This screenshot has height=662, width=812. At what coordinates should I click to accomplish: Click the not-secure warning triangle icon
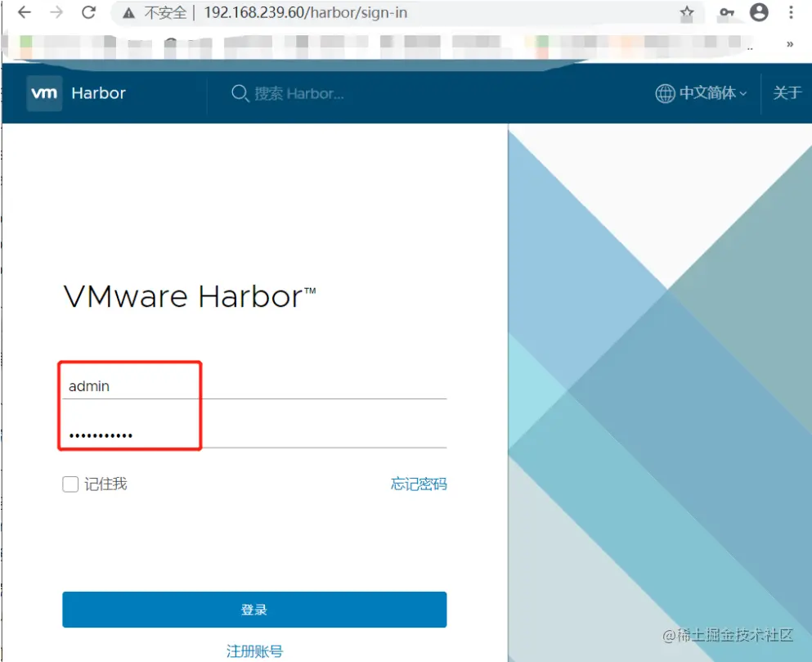pos(129,13)
